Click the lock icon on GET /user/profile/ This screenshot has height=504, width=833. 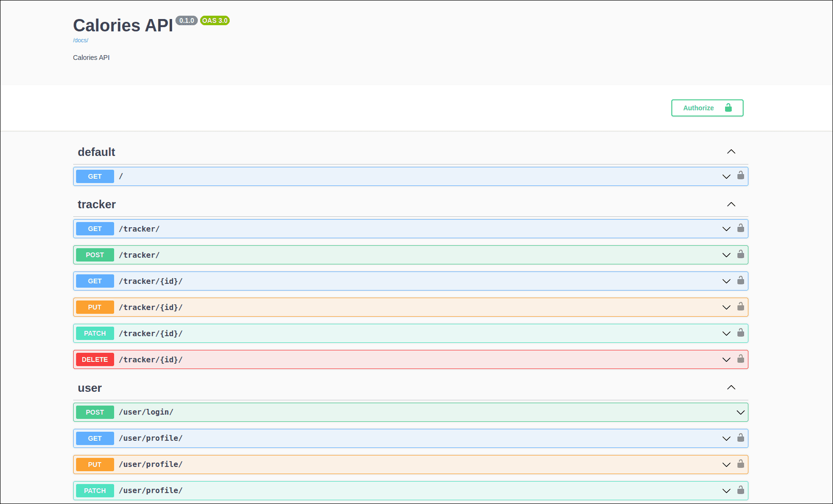740,438
